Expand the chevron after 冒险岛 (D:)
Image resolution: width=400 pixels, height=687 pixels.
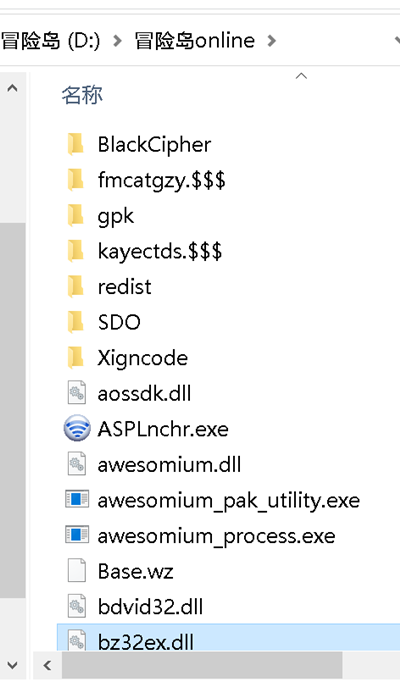pos(117,41)
